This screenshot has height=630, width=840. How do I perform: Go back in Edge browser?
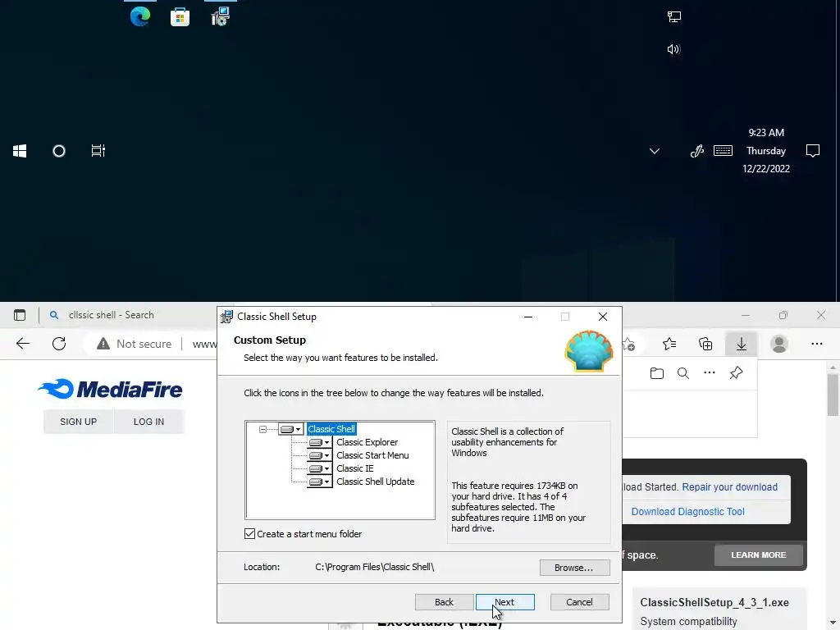coord(23,344)
